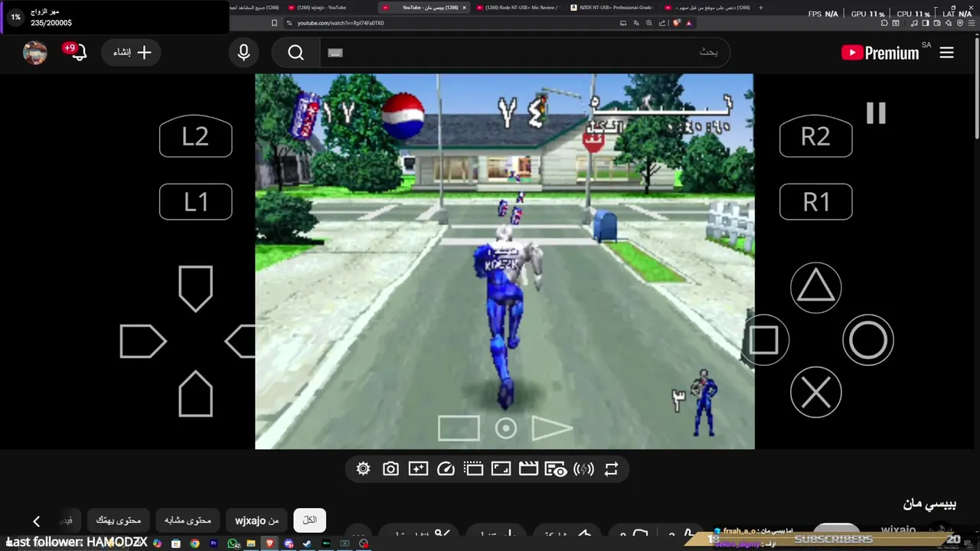The image size is (980, 551).
Task: Switch to the RØDE NT-USB+ Professional-Grade tab
Action: pyautogui.click(x=612, y=8)
